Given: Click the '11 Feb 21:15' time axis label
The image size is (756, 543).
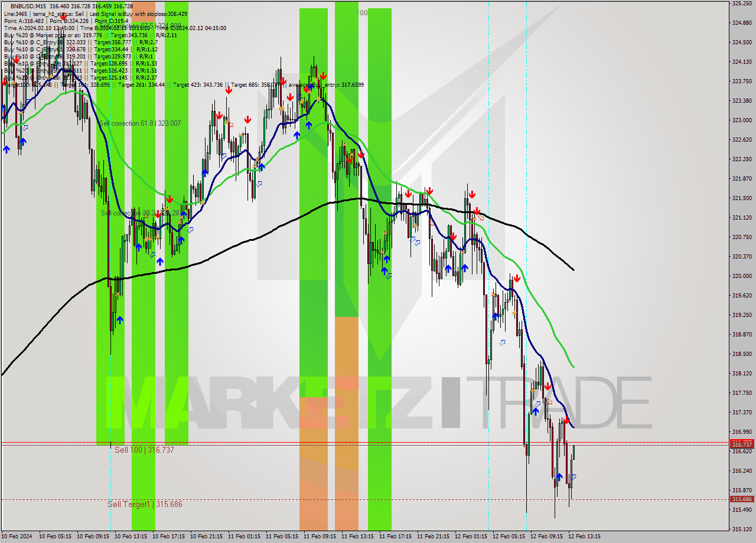Looking at the screenshot, I should click(x=433, y=537).
